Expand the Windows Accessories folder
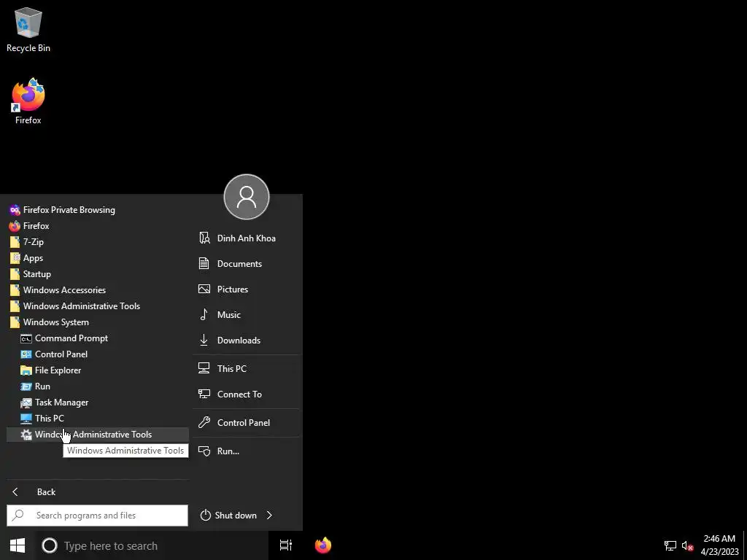 tap(98, 290)
